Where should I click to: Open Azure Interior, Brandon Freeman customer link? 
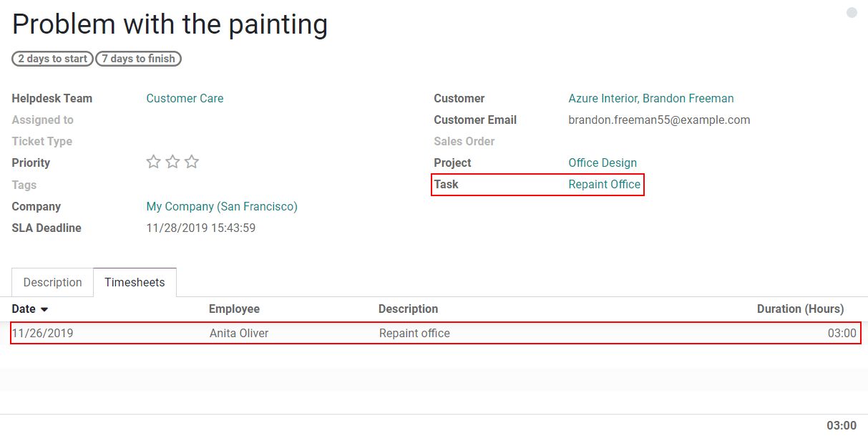click(x=651, y=98)
